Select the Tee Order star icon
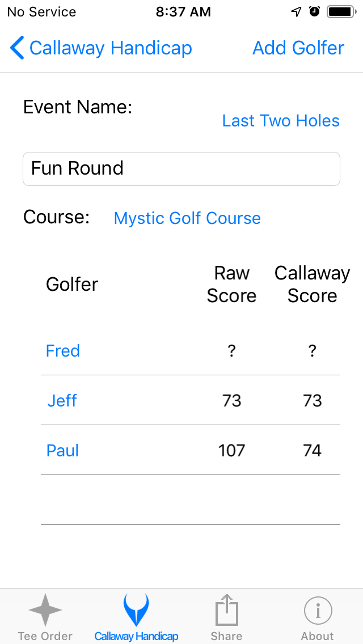The width and height of the screenshot is (363, 644). 45,611
